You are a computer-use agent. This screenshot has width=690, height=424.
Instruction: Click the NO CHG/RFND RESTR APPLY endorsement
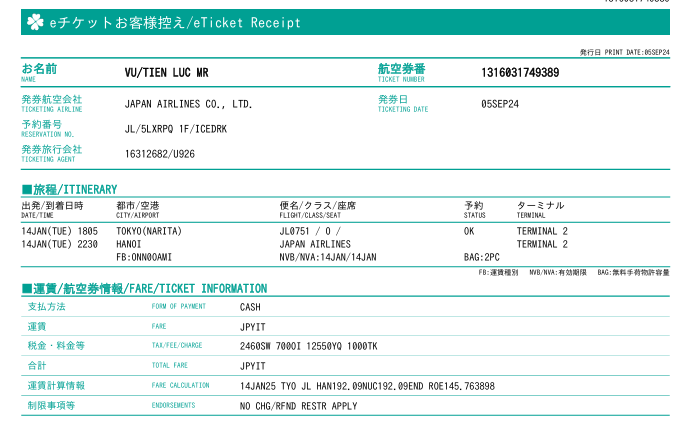(298, 406)
